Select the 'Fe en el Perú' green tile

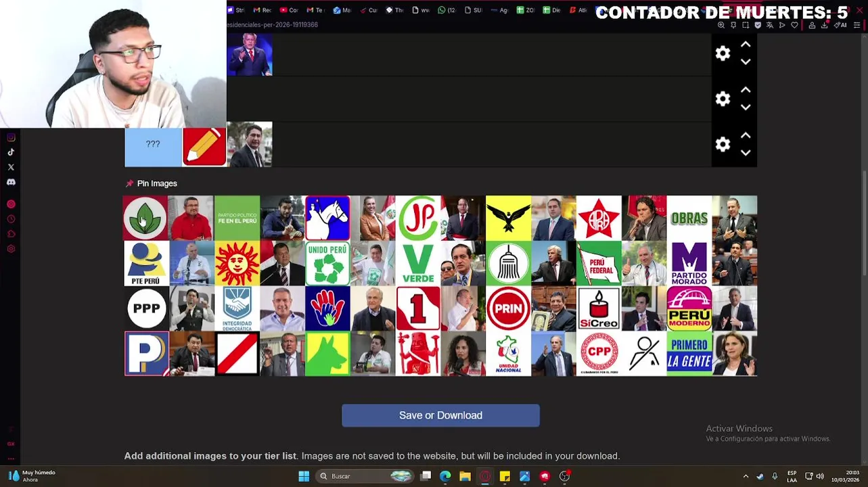tap(237, 218)
